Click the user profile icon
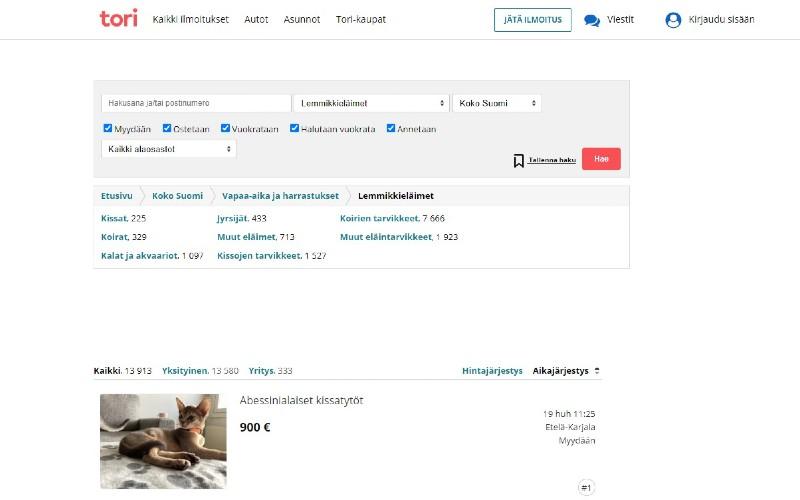 click(x=673, y=20)
